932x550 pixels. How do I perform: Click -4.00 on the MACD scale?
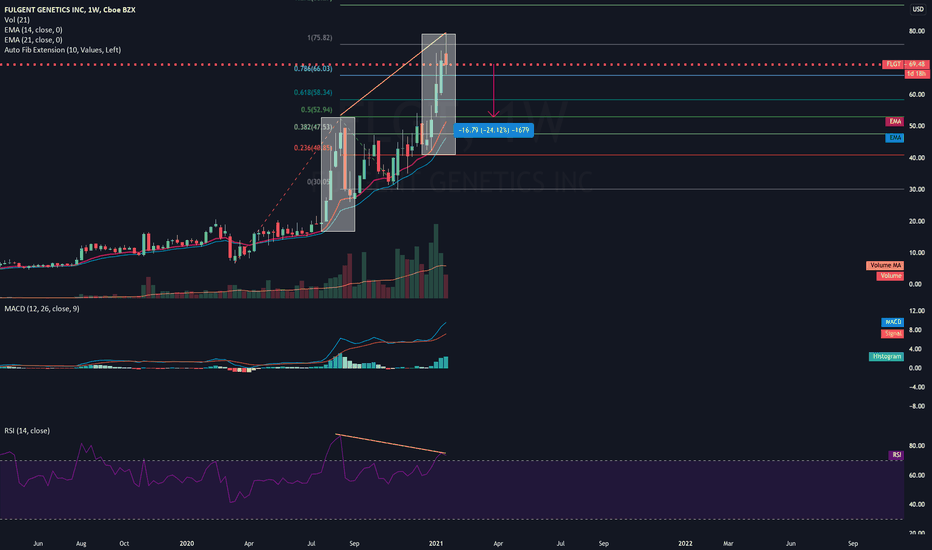click(x=917, y=387)
